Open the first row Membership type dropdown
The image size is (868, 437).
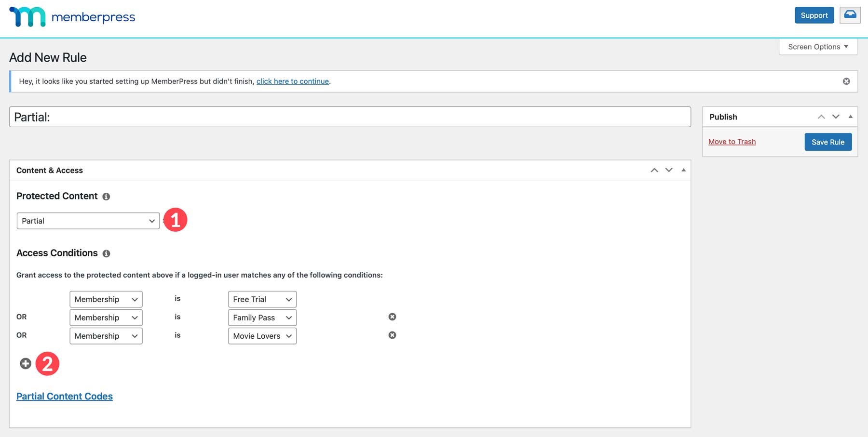coord(106,299)
